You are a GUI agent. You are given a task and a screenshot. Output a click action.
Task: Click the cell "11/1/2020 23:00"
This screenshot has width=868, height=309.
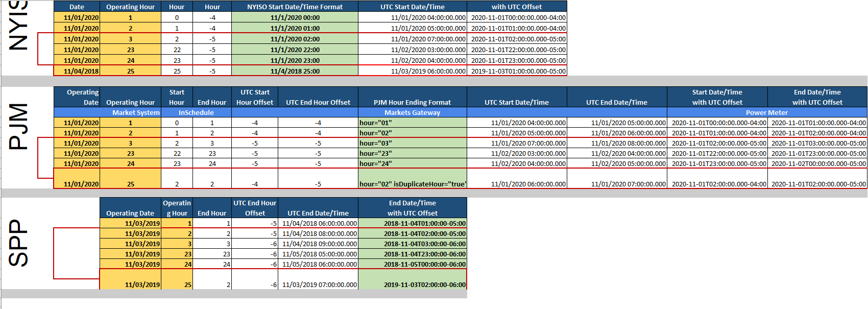(x=295, y=60)
